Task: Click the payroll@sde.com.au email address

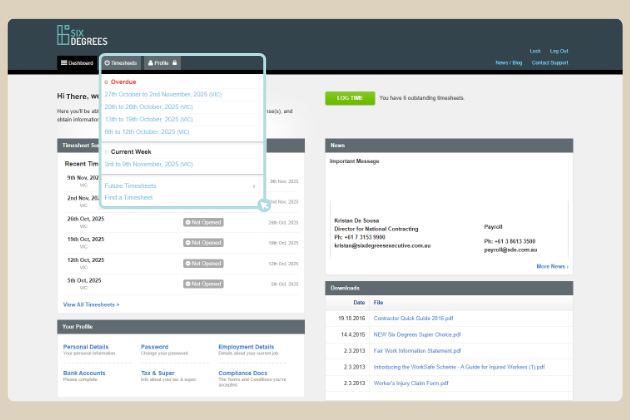Action: (510, 250)
